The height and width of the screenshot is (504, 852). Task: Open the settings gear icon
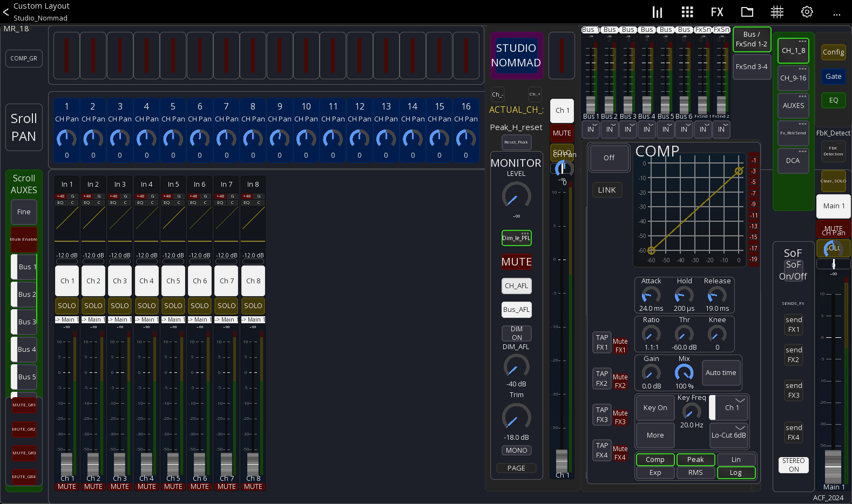tap(807, 12)
